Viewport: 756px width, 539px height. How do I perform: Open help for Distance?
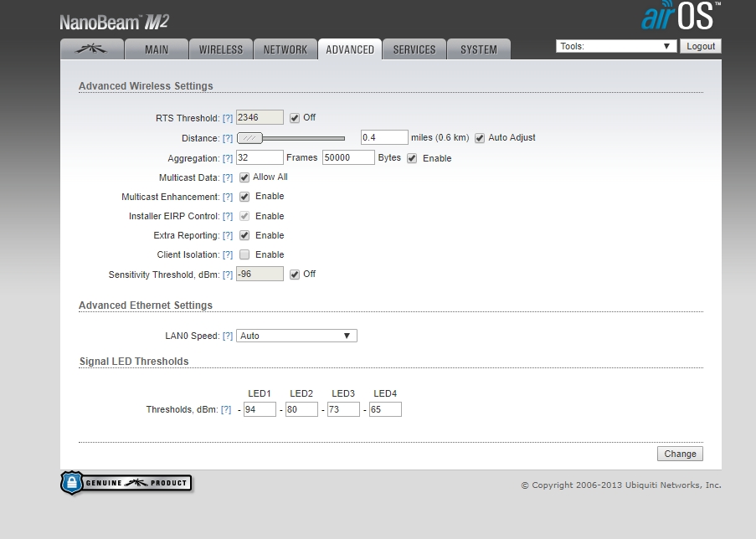pyautogui.click(x=228, y=138)
